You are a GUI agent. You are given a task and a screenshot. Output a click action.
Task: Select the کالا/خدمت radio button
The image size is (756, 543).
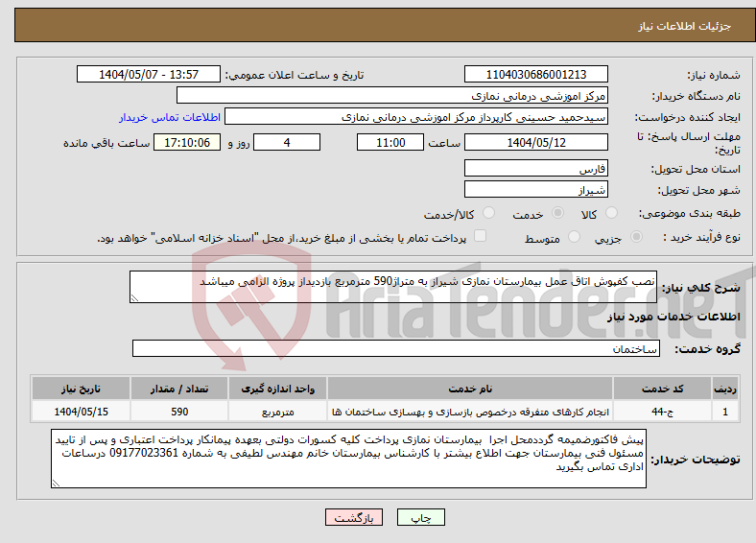pos(488,213)
